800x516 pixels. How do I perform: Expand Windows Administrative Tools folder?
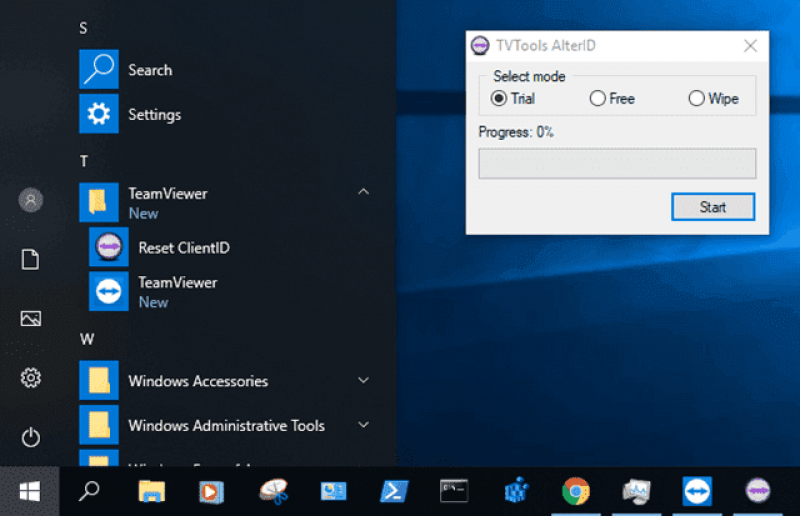363,425
